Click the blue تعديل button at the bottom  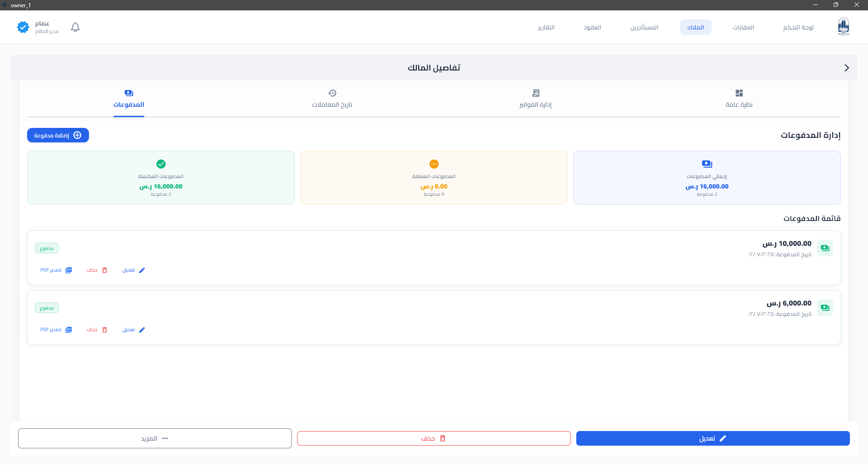pyautogui.click(x=713, y=438)
